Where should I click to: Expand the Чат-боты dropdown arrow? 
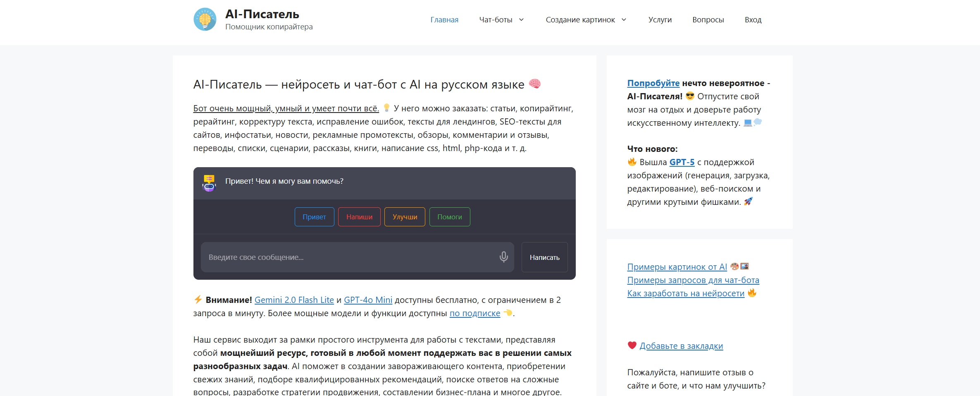pos(522,20)
